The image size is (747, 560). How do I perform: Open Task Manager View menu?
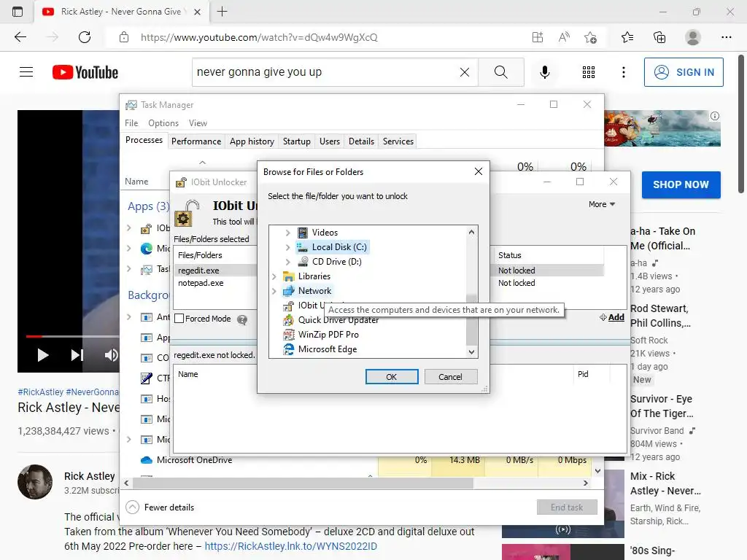(198, 122)
